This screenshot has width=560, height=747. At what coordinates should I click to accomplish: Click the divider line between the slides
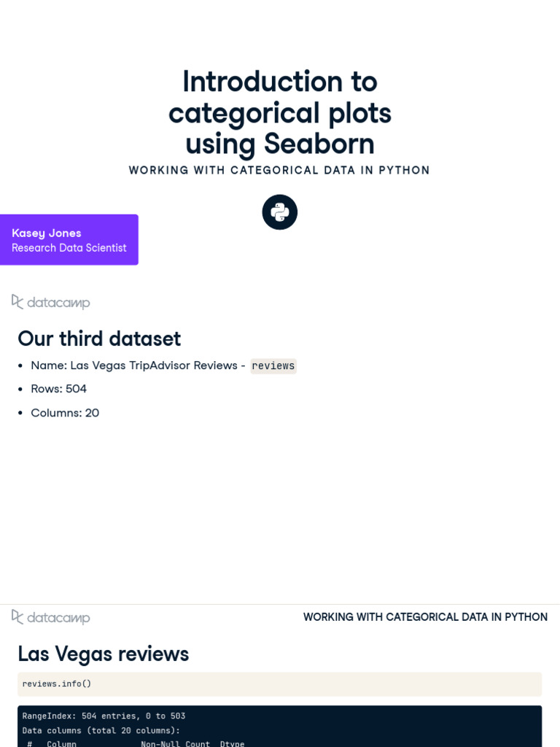(x=280, y=604)
